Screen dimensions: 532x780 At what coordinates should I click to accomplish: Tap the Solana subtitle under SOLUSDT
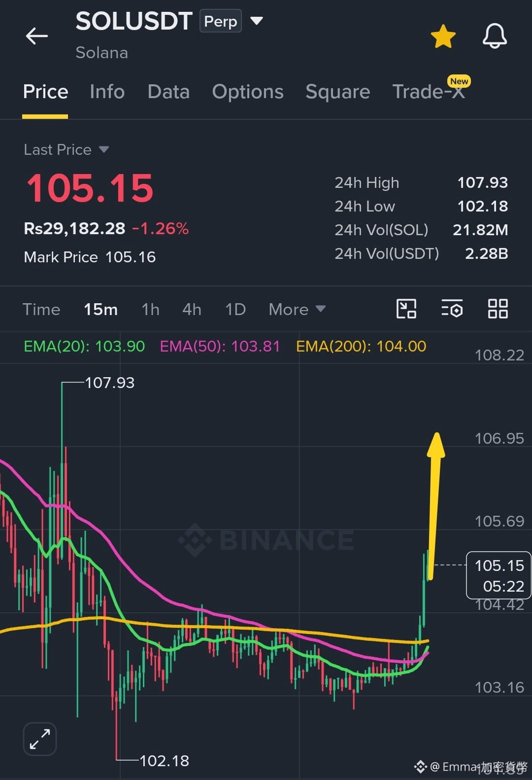[x=101, y=53]
